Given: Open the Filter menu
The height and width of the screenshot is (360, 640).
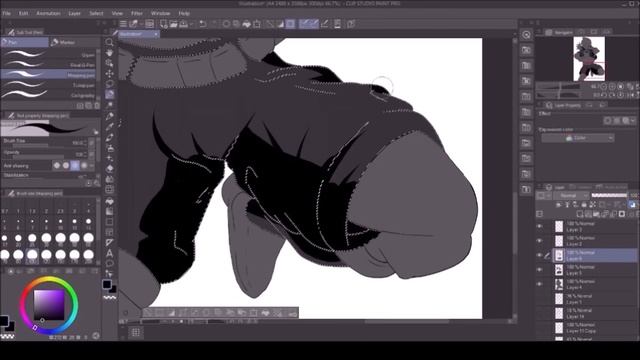Looking at the screenshot, I should pos(137,13).
